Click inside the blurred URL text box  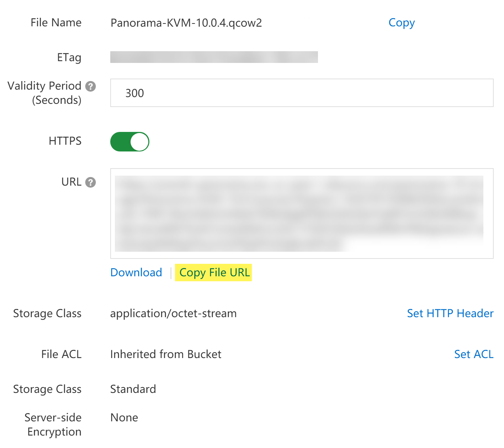tap(302, 213)
